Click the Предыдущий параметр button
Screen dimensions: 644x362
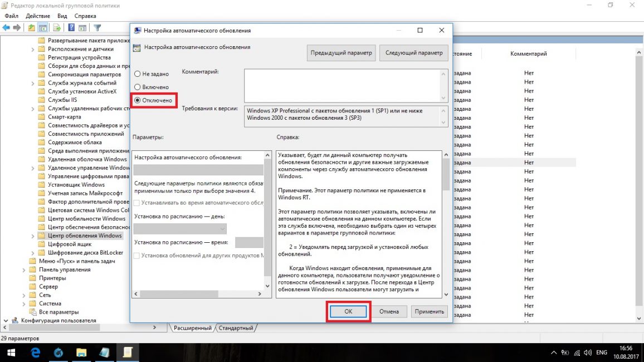pos(341,53)
